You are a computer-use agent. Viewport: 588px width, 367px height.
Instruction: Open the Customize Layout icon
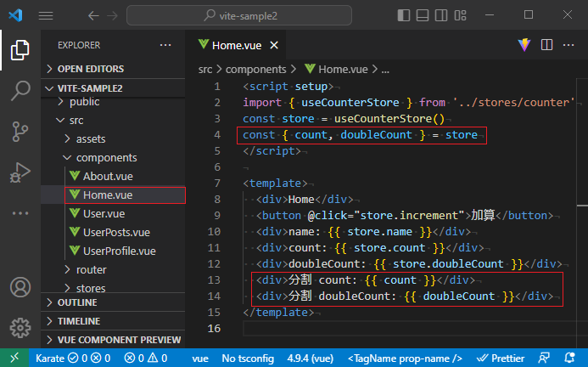460,15
